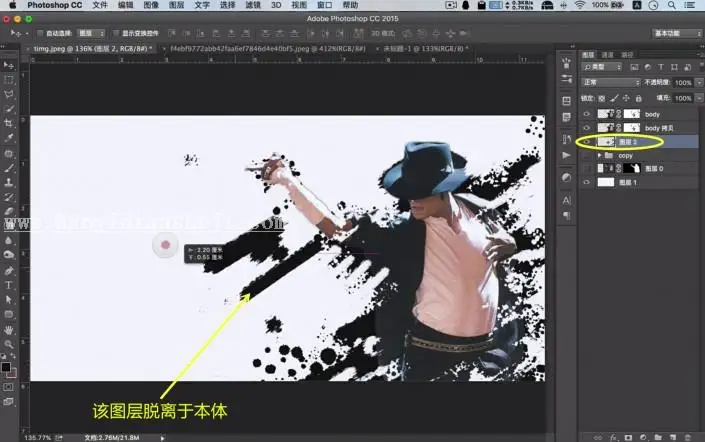This screenshot has width=705, height=442.
Task: Open the 基本功能 workspace dropdown
Action: pyautogui.click(x=677, y=33)
